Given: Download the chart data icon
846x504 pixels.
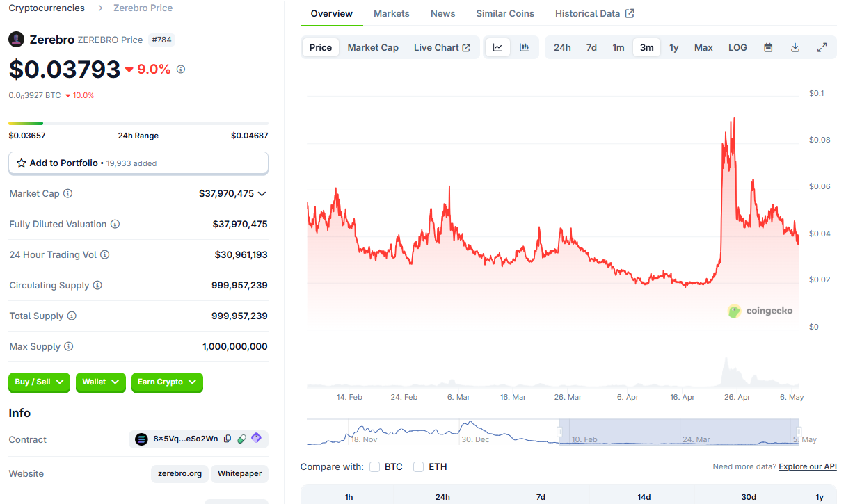Looking at the screenshot, I should pyautogui.click(x=795, y=47).
